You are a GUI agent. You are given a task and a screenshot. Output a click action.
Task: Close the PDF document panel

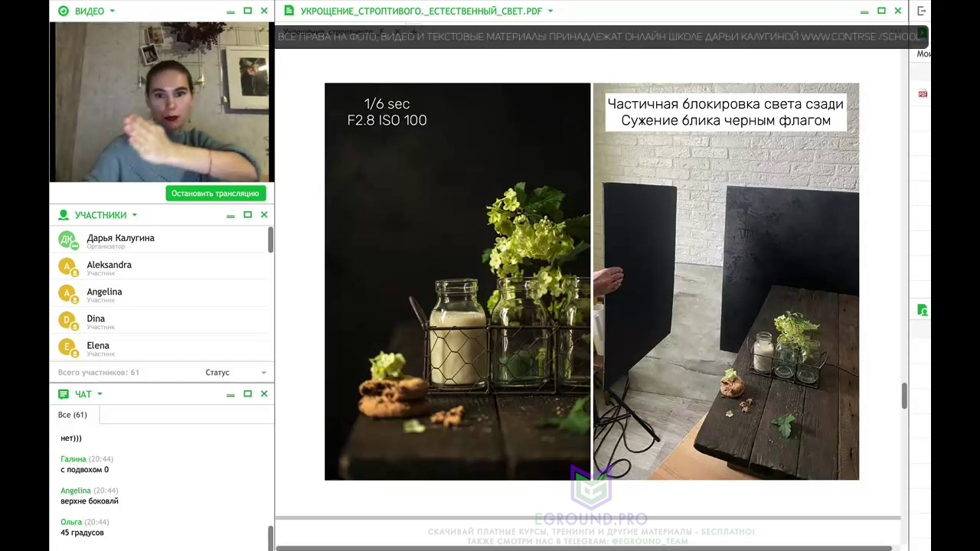click(898, 11)
